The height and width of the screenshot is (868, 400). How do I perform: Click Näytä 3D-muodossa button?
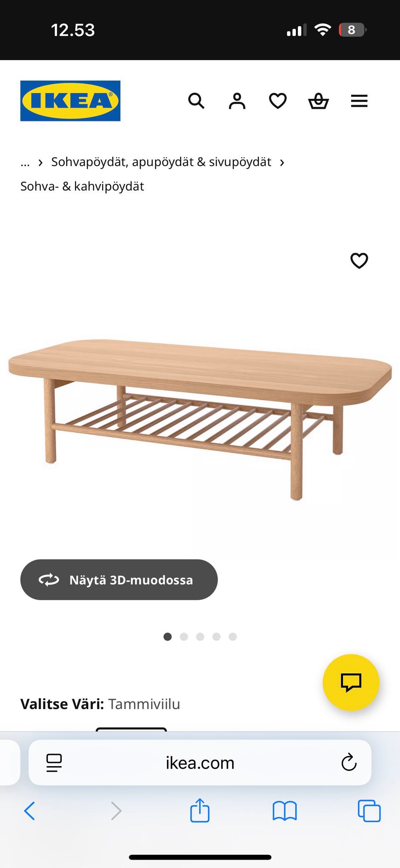tap(119, 580)
